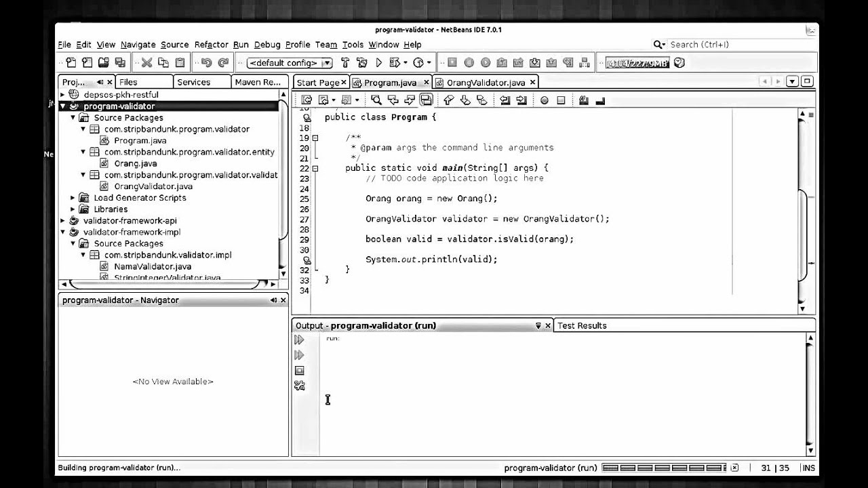The height and width of the screenshot is (488, 868).
Task: Click the debugger Pause icon
Action: pyautogui.click(x=469, y=62)
